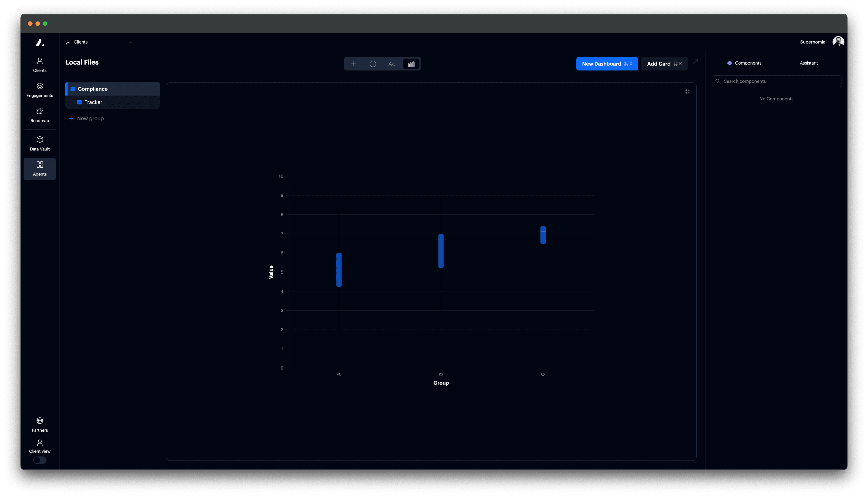Toggle the Client view switch
The height and width of the screenshot is (497, 868).
click(40, 460)
